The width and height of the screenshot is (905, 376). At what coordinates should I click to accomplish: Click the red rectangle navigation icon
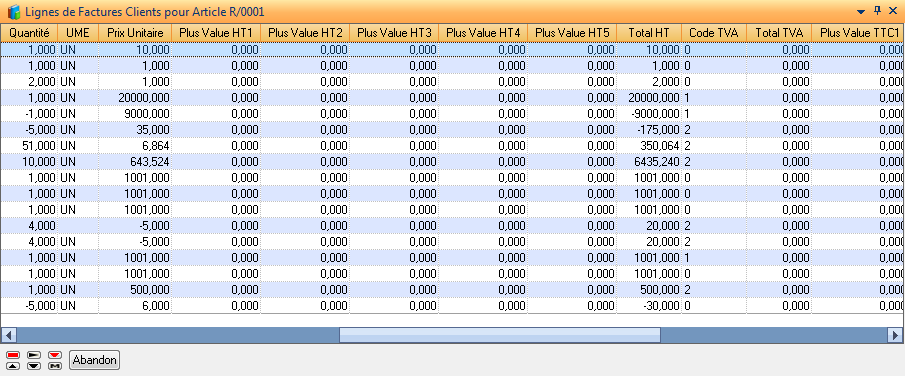click(x=13, y=355)
